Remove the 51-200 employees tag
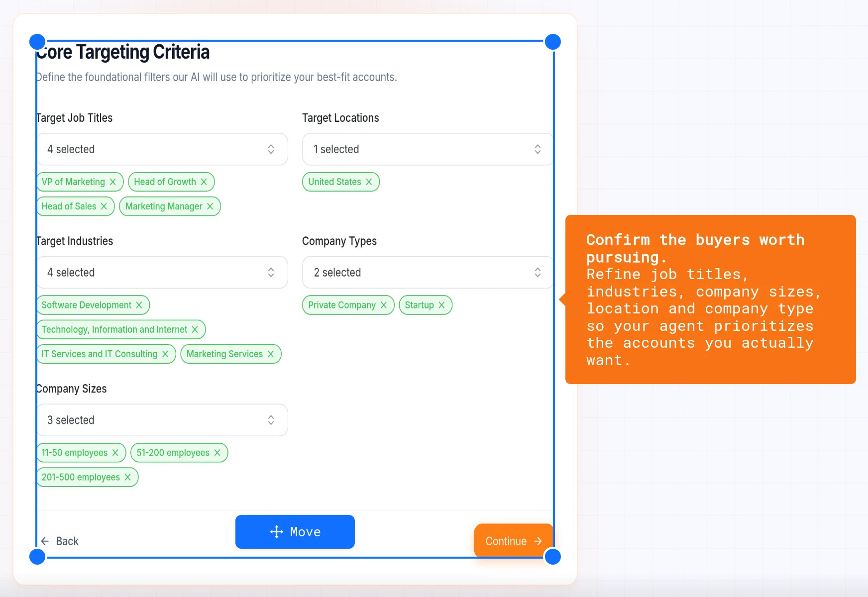 [x=217, y=453]
